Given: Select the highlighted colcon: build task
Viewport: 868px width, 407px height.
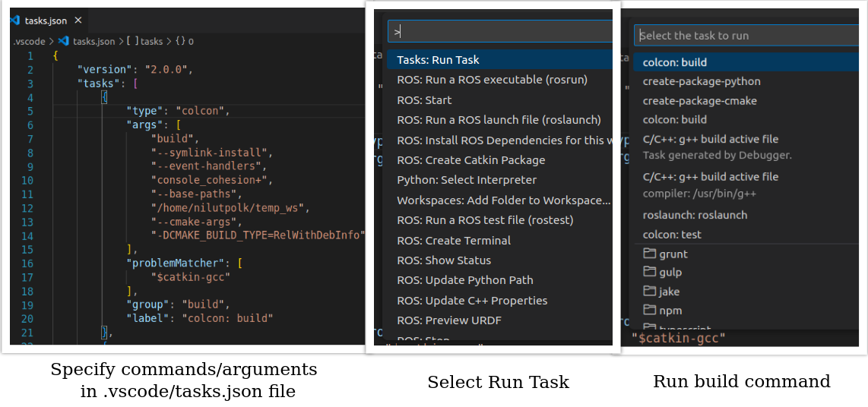Looking at the screenshot, I should click(x=746, y=62).
